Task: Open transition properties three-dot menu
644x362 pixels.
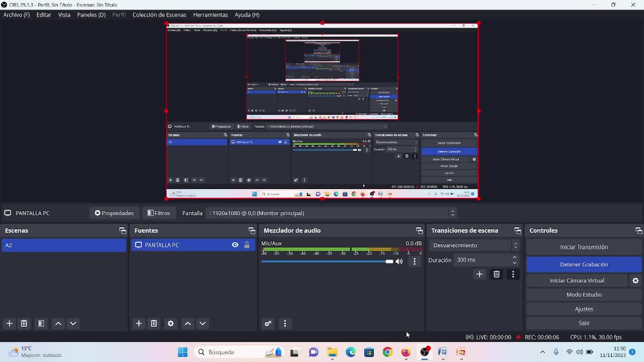Action: (x=513, y=274)
